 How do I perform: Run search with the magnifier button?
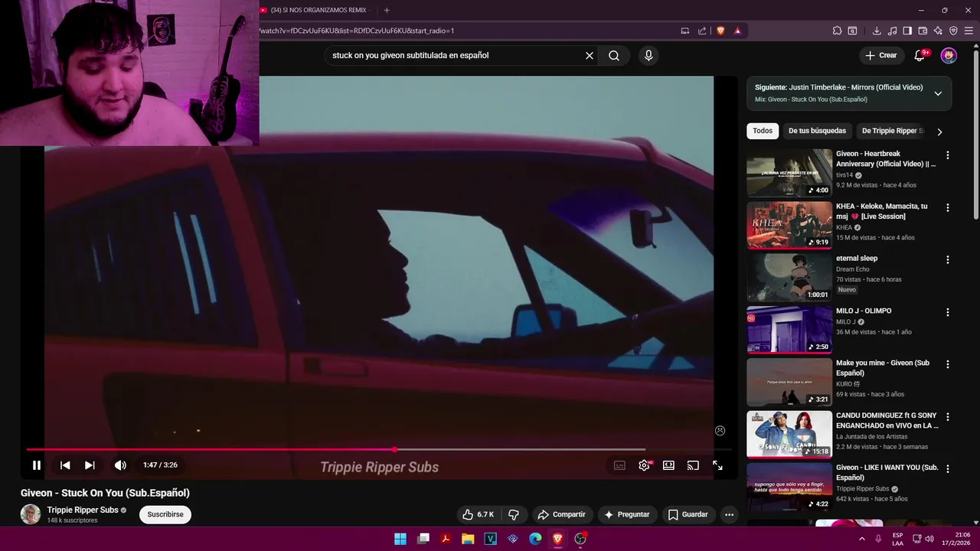[x=614, y=55]
